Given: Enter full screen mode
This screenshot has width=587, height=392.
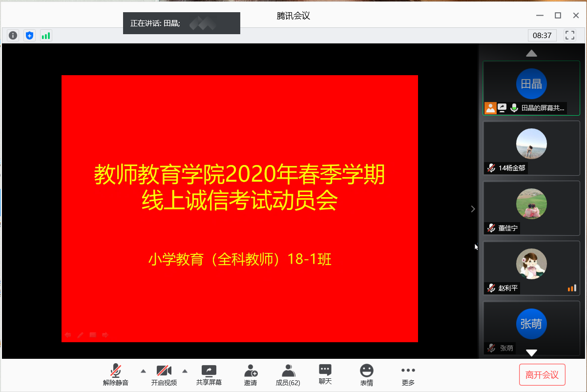Looking at the screenshot, I should [569, 35].
